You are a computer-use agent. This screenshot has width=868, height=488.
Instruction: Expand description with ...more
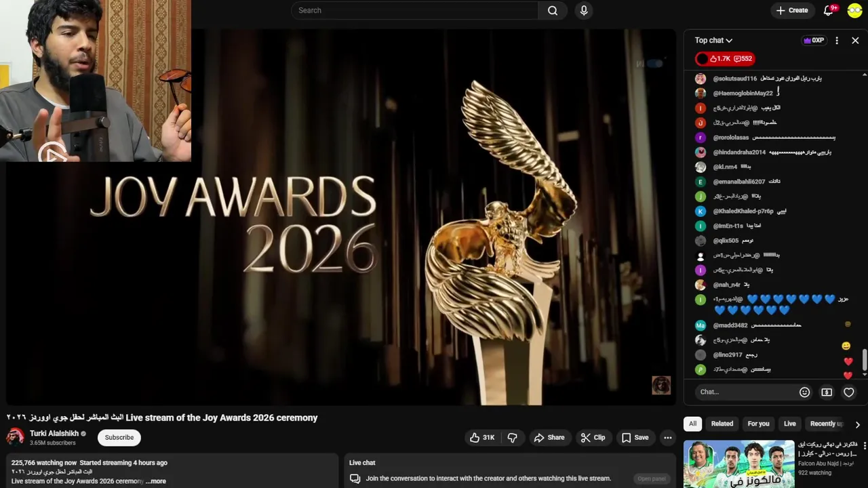click(155, 481)
